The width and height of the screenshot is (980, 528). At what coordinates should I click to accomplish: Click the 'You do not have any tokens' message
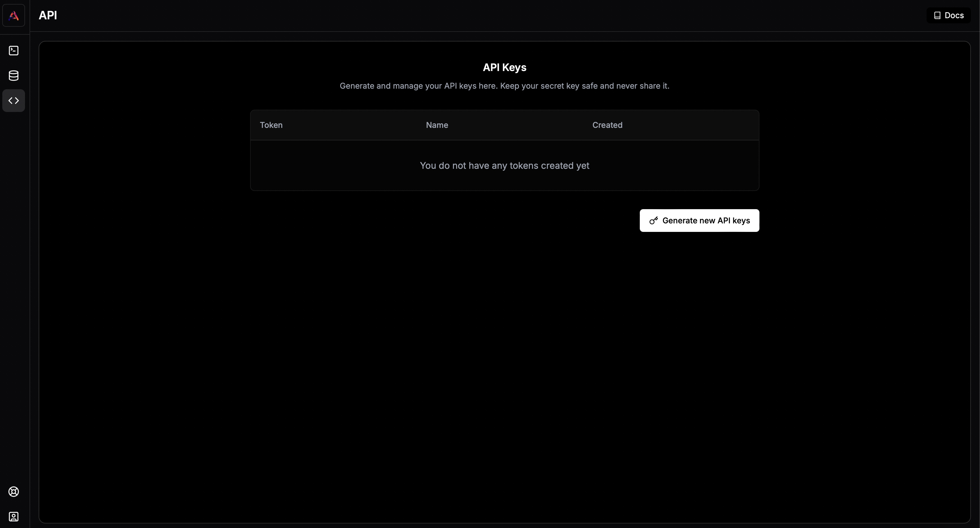click(x=504, y=165)
